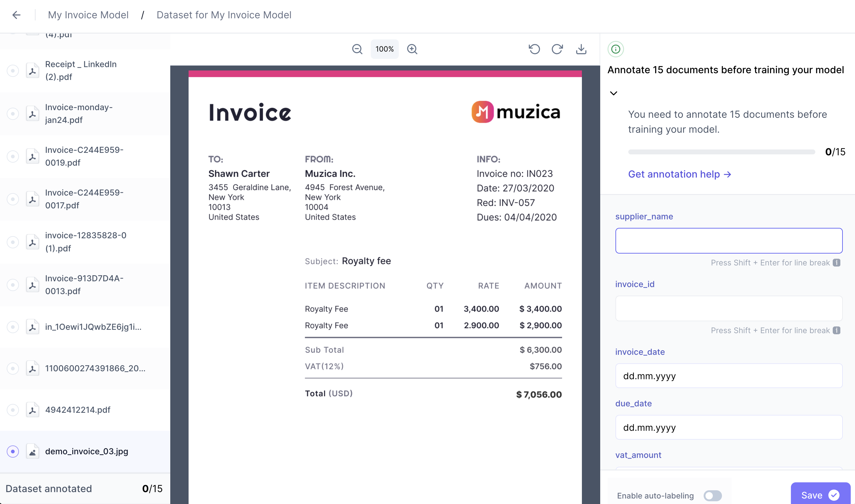Click the line break info icon under invoice_id
Screen dimensions: 855x504
coord(837,330)
